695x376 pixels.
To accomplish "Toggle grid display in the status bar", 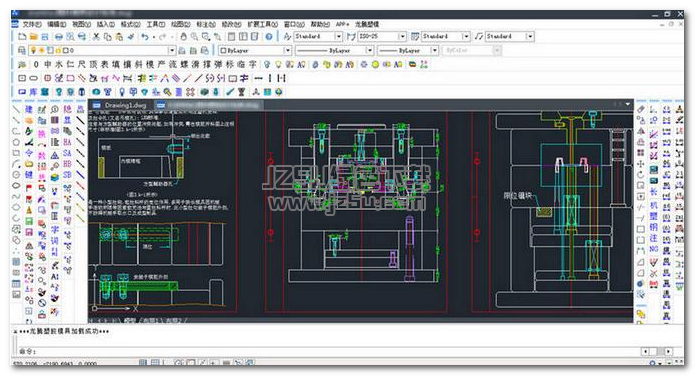I will tap(155, 363).
